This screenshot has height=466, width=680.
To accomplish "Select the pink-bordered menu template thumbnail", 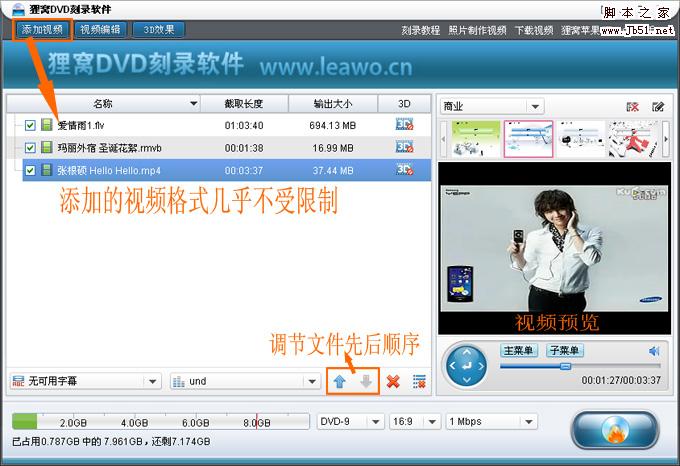I will pos(528,139).
